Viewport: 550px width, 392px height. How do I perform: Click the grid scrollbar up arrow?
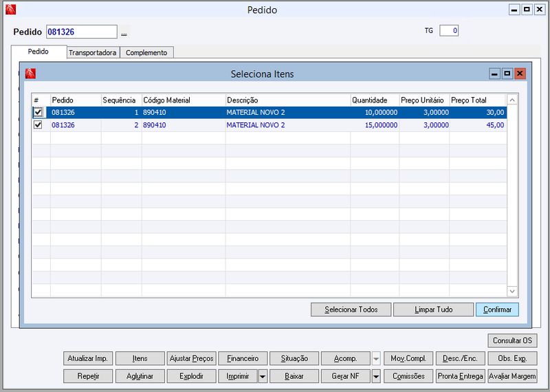pyautogui.click(x=512, y=100)
